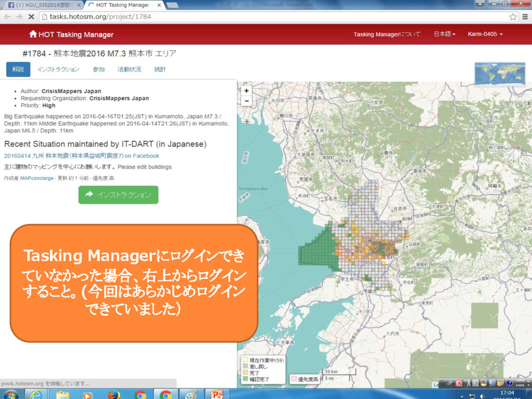The image size is (532, 399).
Task: Click the Priority: High text
Action: [x=38, y=105]
